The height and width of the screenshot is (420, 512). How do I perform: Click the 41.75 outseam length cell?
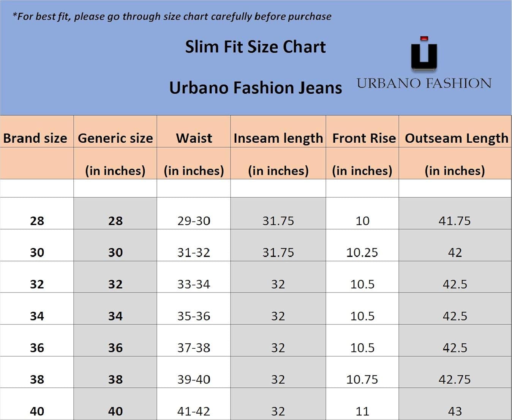(455, 221)
